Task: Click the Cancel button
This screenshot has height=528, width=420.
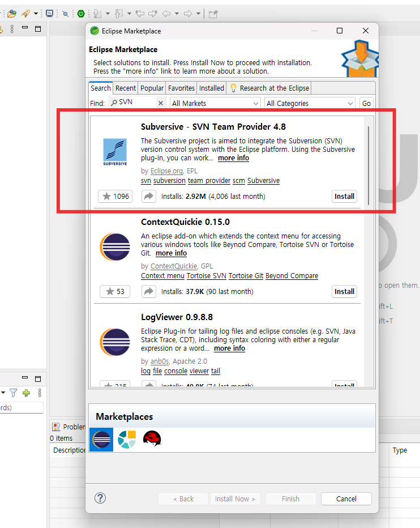Action: coord(346,499)
